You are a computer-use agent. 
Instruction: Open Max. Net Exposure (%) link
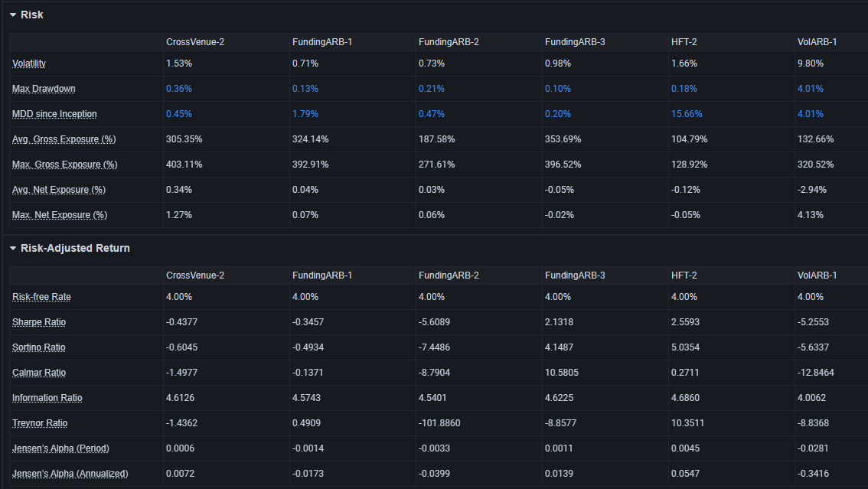[60, 215]
